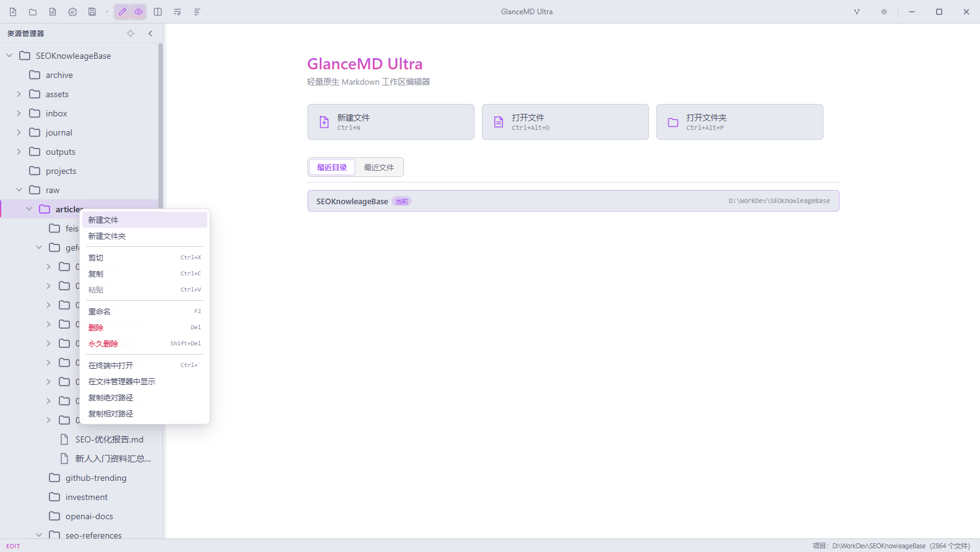The image size is (980, 552).
Task: Toggle word wrap in the toolbar
Action: coord(178,12)
